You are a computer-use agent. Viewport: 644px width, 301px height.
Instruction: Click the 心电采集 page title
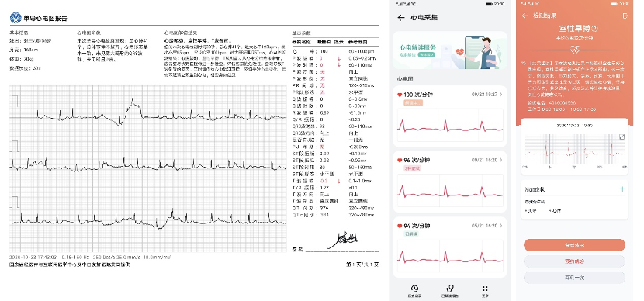tap(424, 18)
